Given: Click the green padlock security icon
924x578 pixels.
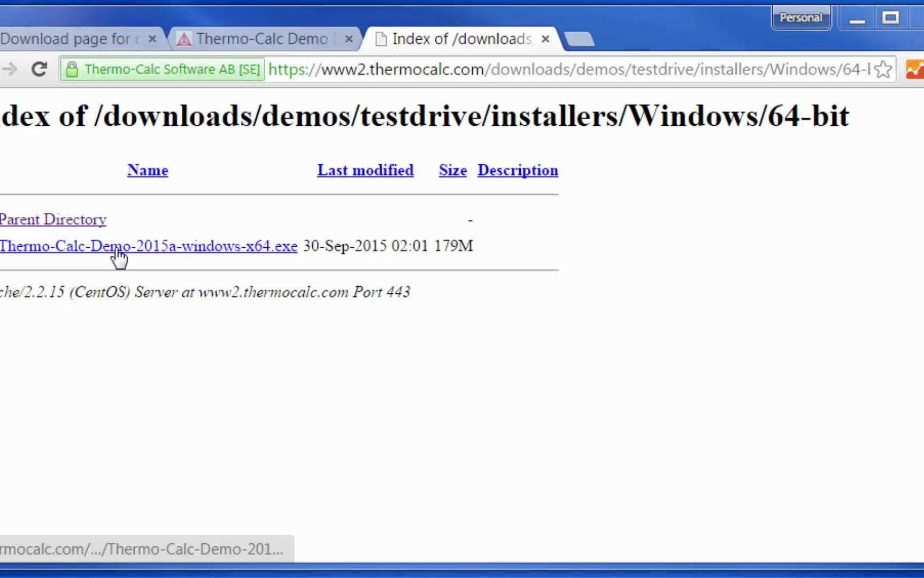Looking at the screenshot, I should [72, 69].
